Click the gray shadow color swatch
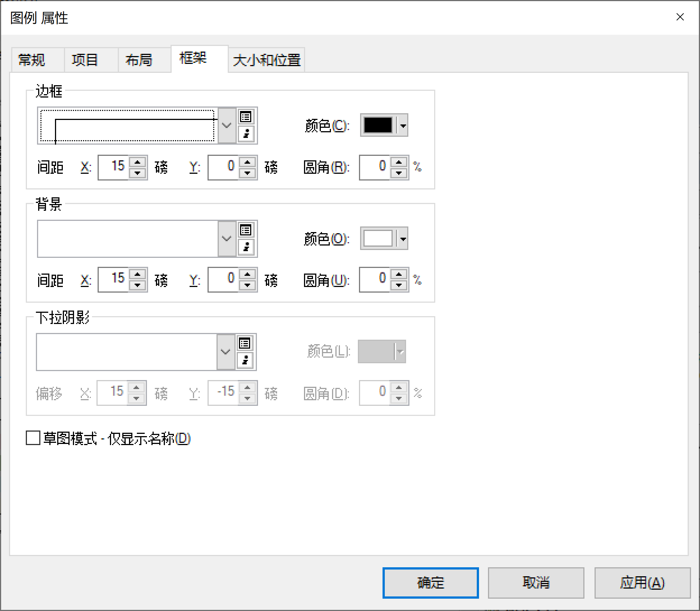Viewport: 700px width, 611px height. [x=376, y=352]
